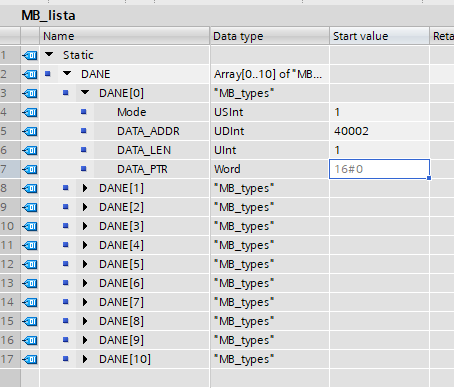Expand the DANE[3] element
Screen dimensions: 454x388
(85, 226)
